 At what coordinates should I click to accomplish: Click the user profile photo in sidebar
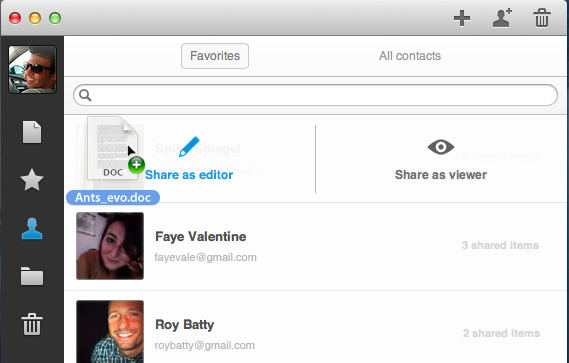point(32,69)
